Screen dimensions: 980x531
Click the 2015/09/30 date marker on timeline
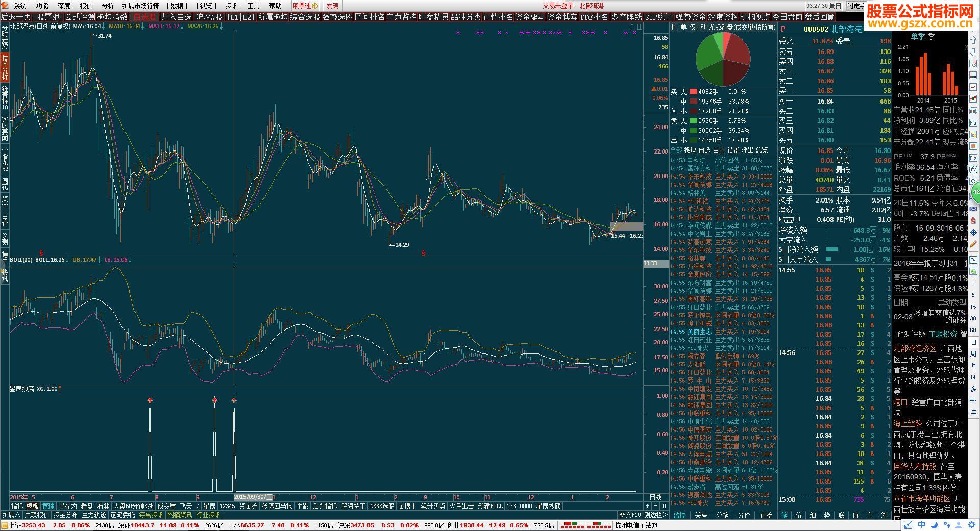tap(253, 497)
